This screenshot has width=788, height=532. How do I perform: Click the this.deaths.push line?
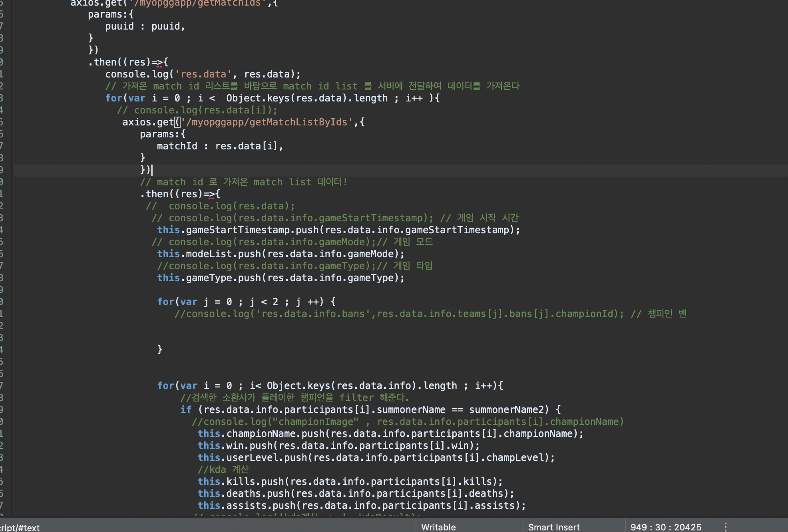coord(356,494)
